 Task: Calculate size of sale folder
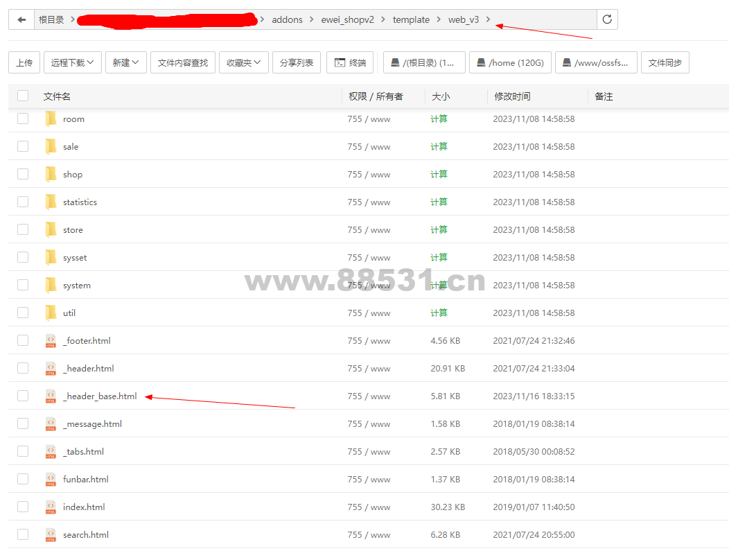click(x=439, y=146)
